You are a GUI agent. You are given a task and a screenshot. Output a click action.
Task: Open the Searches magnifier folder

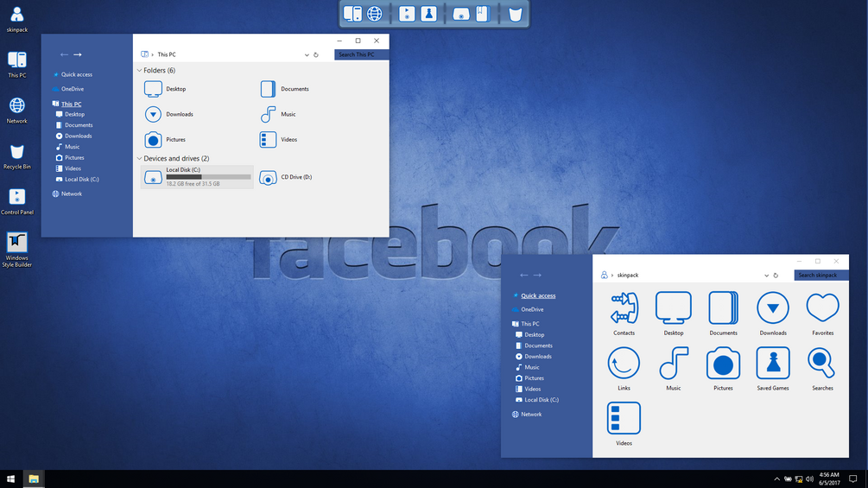pyautogui.click(x=821, y=363)
